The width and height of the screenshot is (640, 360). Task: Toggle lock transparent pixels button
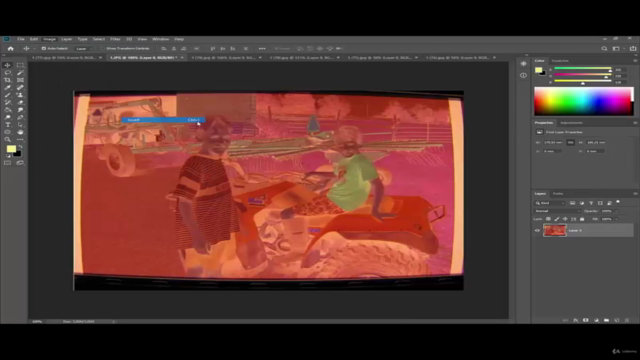(x=548, y=219)
